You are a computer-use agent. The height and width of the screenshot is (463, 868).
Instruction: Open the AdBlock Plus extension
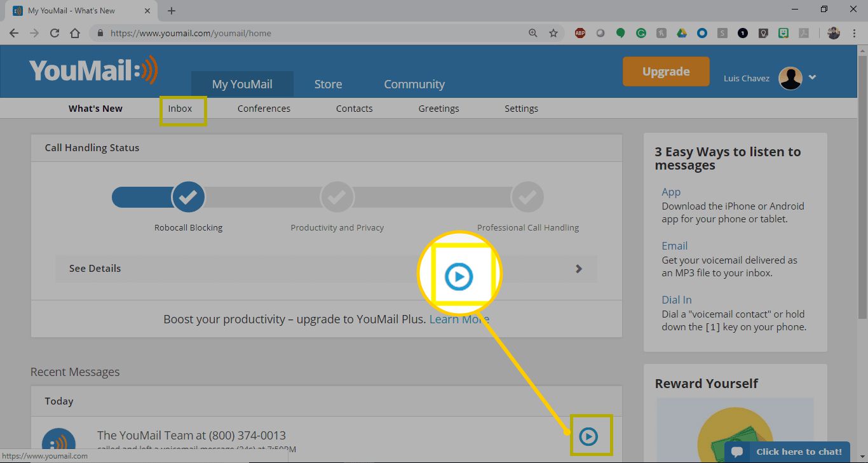tap(580, 33)
